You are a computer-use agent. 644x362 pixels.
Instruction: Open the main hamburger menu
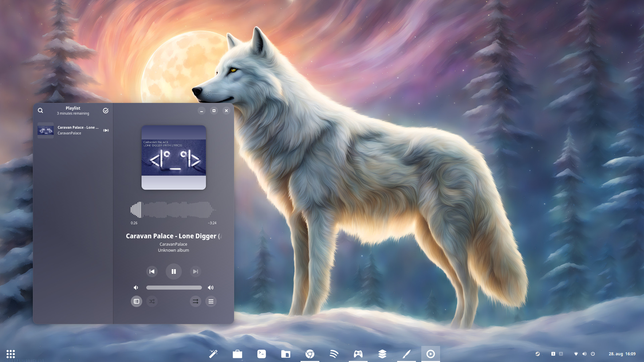211,301
